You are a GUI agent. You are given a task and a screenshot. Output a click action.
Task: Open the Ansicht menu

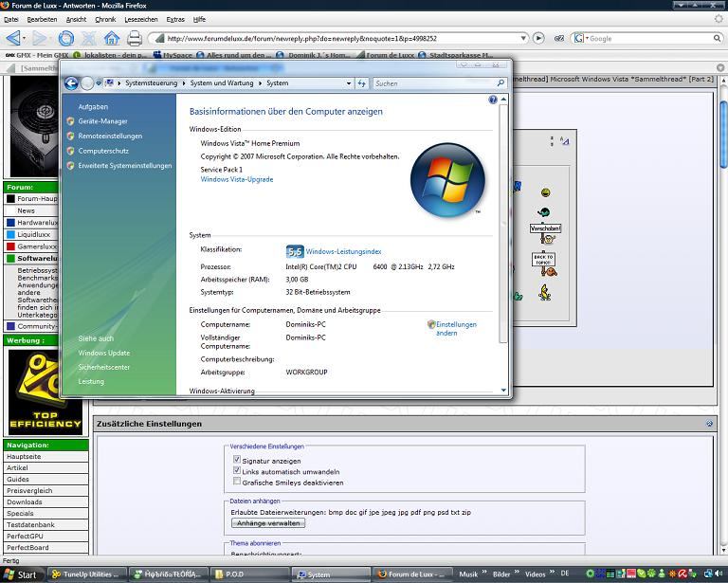(76, 20)
